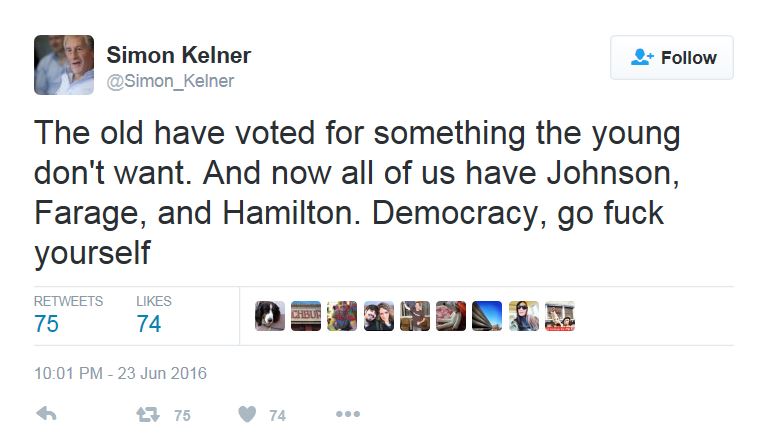Select the standing person avatar in likers row
This screenshot has height=446, width=757.
click(415, 316)
